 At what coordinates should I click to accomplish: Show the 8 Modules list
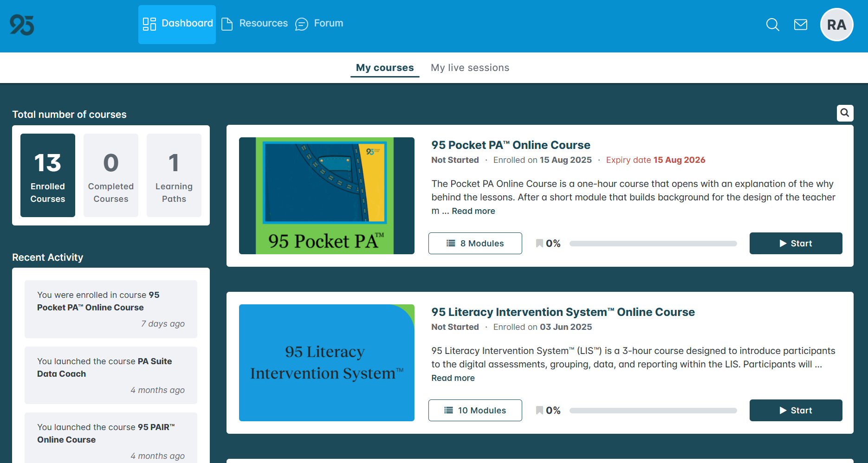click(x=475, y=244)
